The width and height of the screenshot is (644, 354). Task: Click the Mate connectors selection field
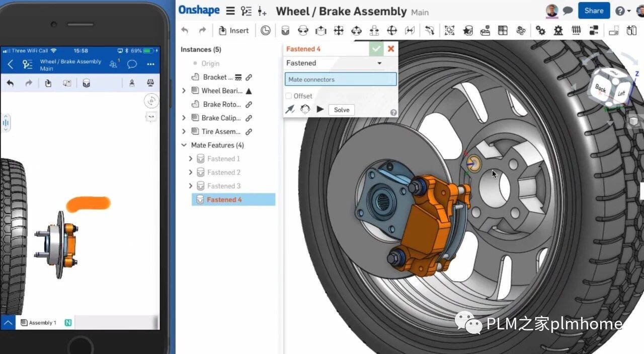point(341,79)
